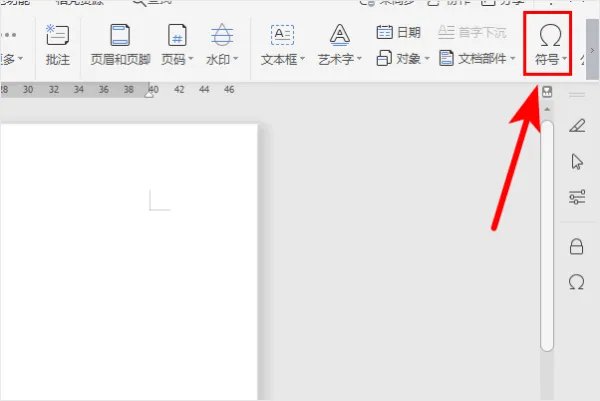Insert date using 日期 button
The image size is (600, 401).
pos(398,33)
